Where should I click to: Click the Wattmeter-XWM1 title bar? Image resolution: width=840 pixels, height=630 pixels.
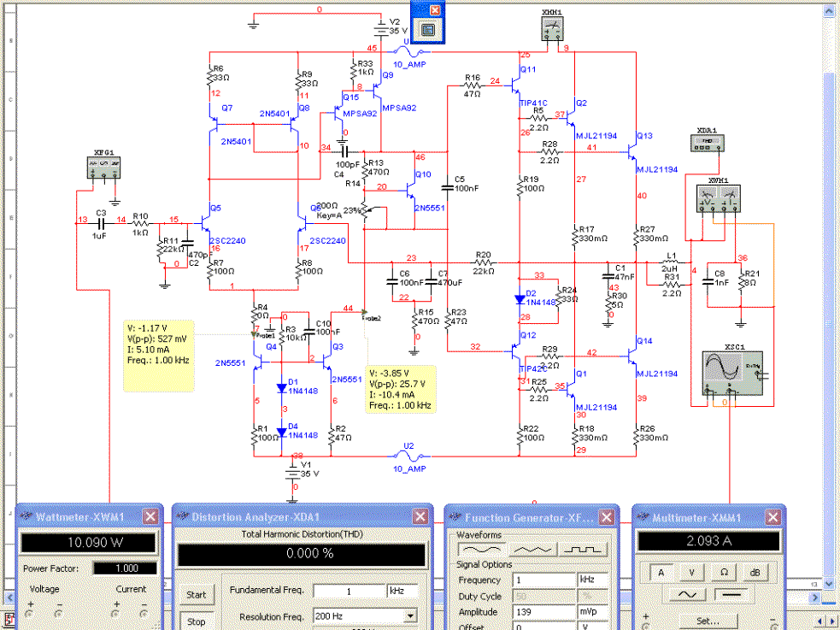click(88, 517)
